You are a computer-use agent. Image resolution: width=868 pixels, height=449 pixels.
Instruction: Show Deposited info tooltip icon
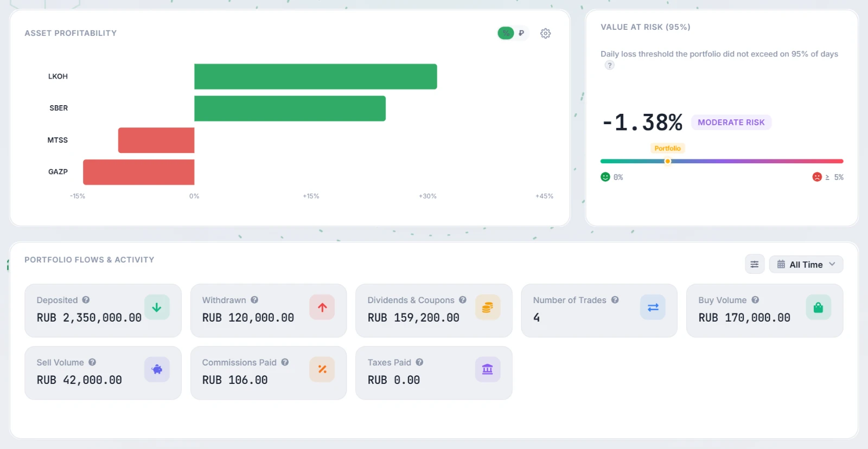pyautogui.click(x=86, y=300)
